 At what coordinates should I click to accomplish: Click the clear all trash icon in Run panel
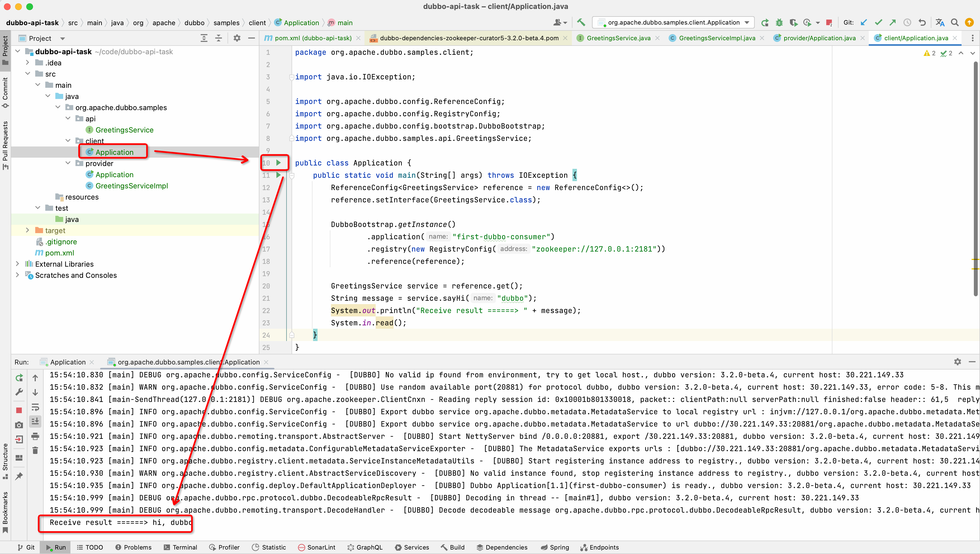point(35,451)
